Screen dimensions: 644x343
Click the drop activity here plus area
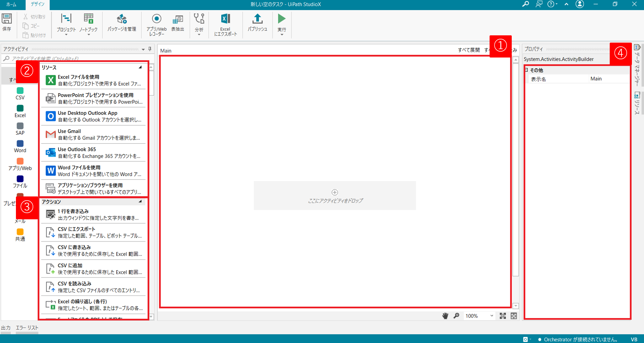pos(335,195)
